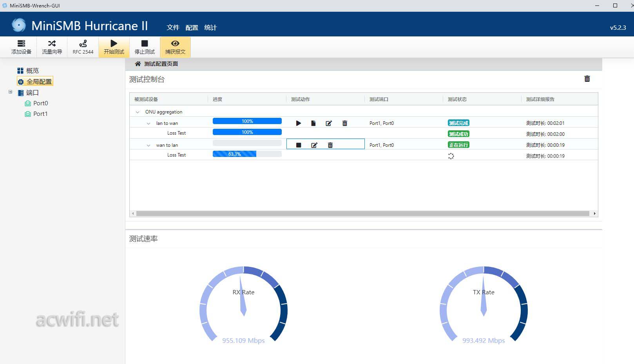The width and height of the screenshot is (634, 364).
Task: Click lan to wan Loss Test 100% bar
Action: (x=247, y=132)
